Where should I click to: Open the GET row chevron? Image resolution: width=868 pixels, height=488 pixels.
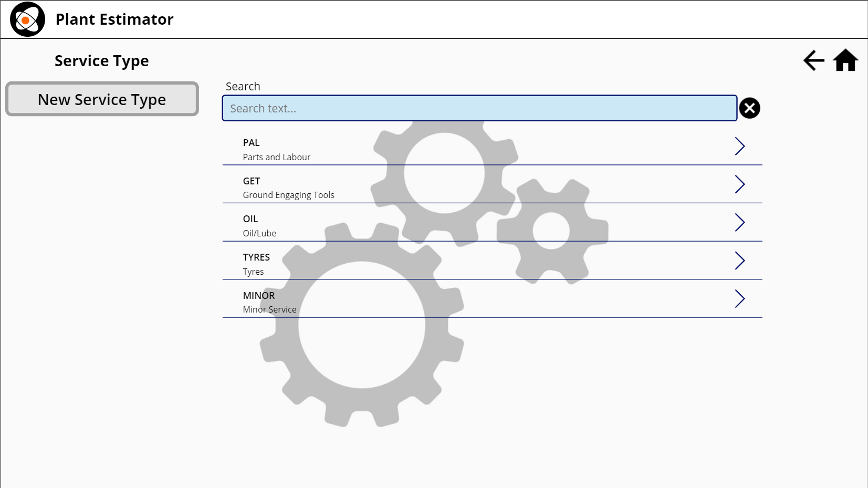tap(739, 184)
